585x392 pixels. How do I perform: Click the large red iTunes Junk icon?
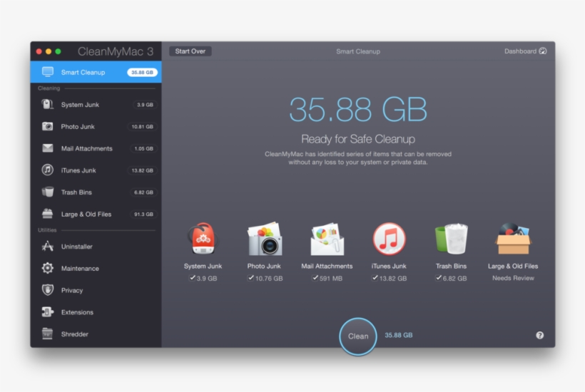click(x=389, y=239)
